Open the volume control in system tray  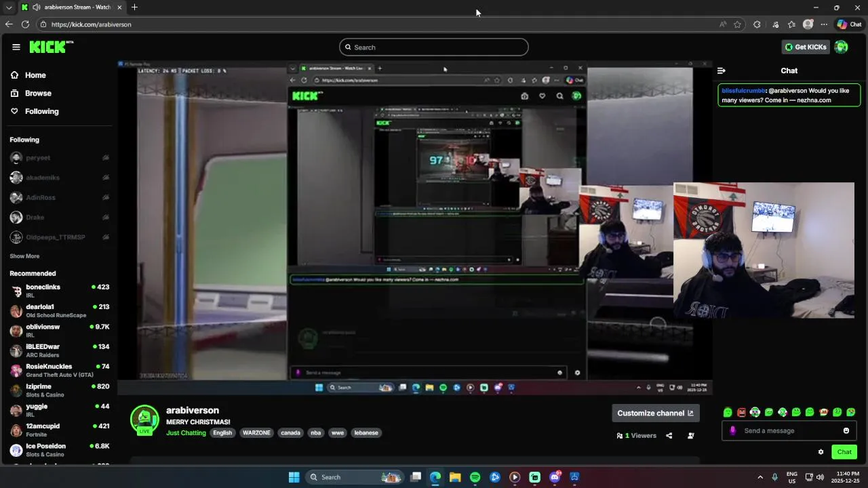click(x=820, y=477)
